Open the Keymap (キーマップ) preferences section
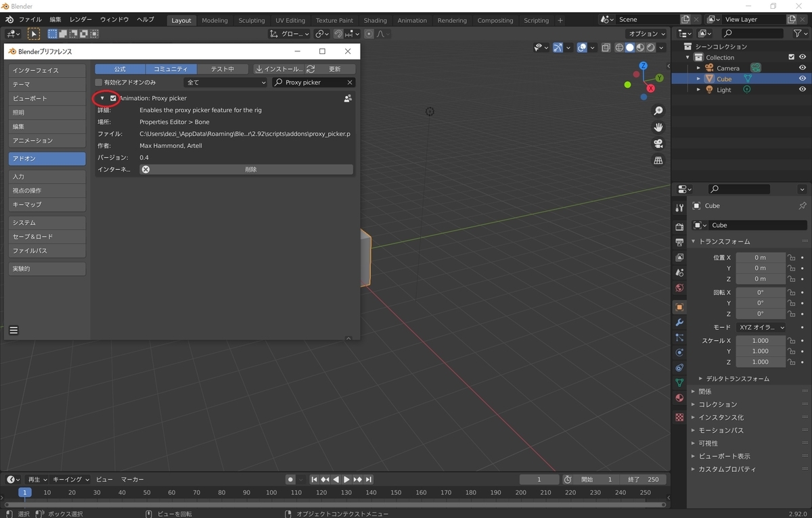Image resolution: width=812 pixels, height=518 pixels. click(x=47, y=204)
